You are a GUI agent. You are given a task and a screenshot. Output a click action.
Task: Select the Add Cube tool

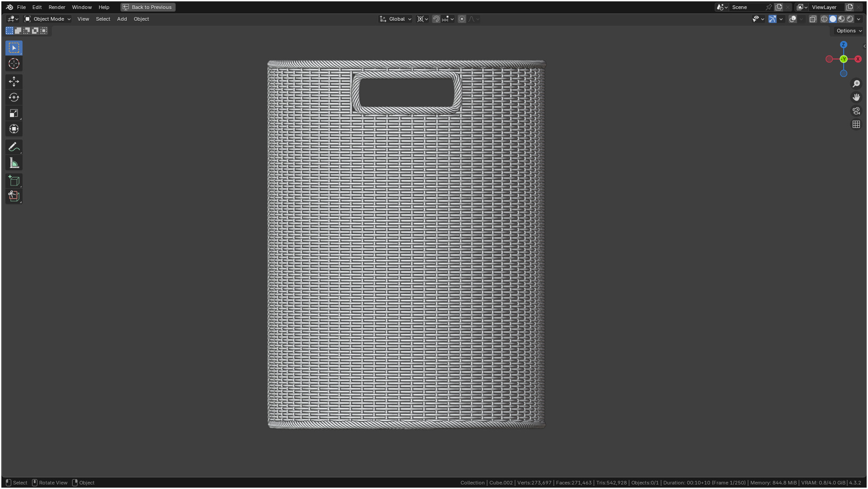pos(14,181)
